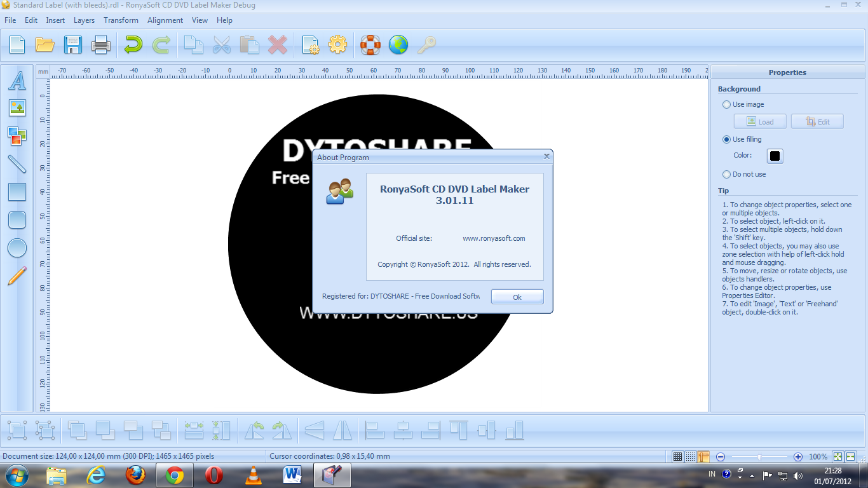The width and height of the screenshot is (868, 488).
Task: Select the 'Use image' radio button
Action: 726,104
